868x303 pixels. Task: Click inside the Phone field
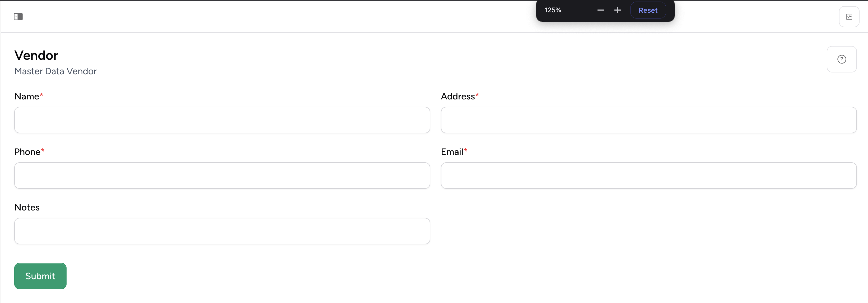[x=222, y=176]
